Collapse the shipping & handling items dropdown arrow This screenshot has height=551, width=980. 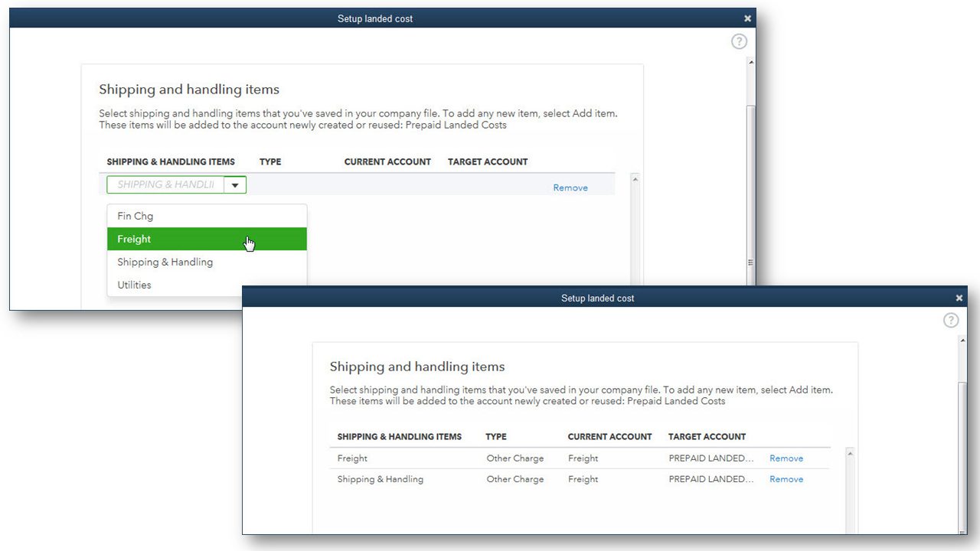click(235, 184)
